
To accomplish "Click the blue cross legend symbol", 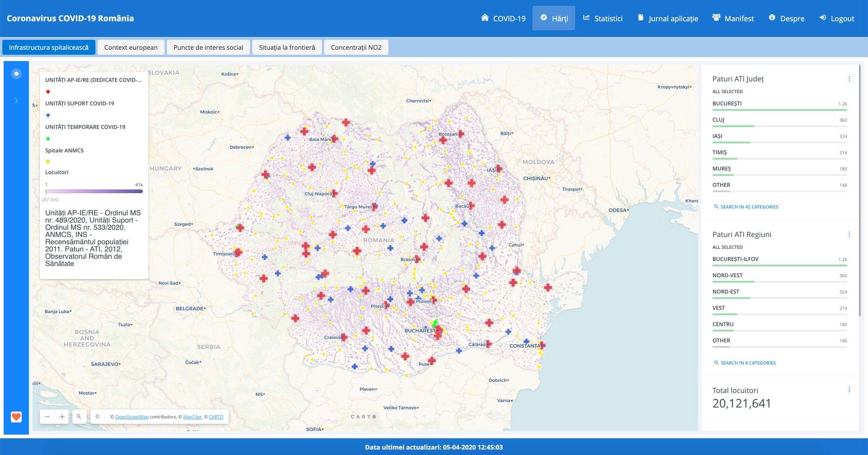I will click(48, 115).
